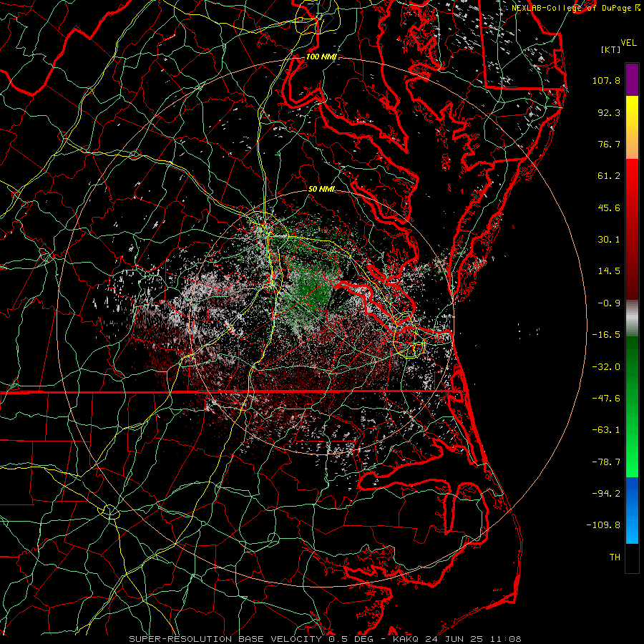The width and height of the screenshot is (644, 644).
Task: Click the [KT] units label
Action: [610, 49]
